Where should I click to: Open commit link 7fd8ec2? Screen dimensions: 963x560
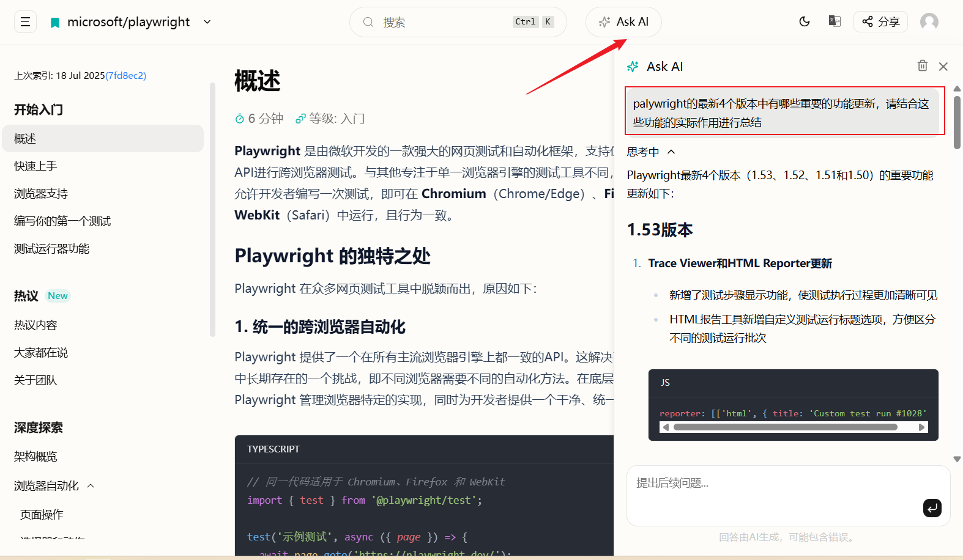126,76
